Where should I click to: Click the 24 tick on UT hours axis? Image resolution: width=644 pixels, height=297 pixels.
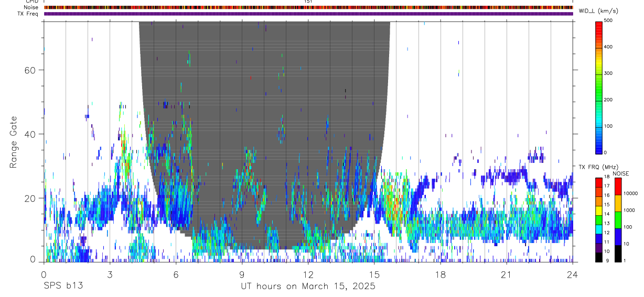tap(573, 274)
